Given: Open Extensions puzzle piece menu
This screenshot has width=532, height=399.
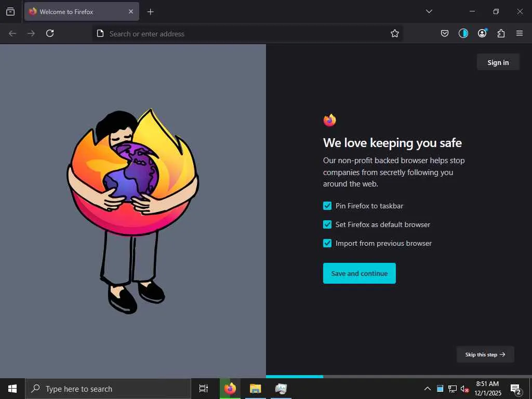Looking at the screenshot, I should click(501, 33).
